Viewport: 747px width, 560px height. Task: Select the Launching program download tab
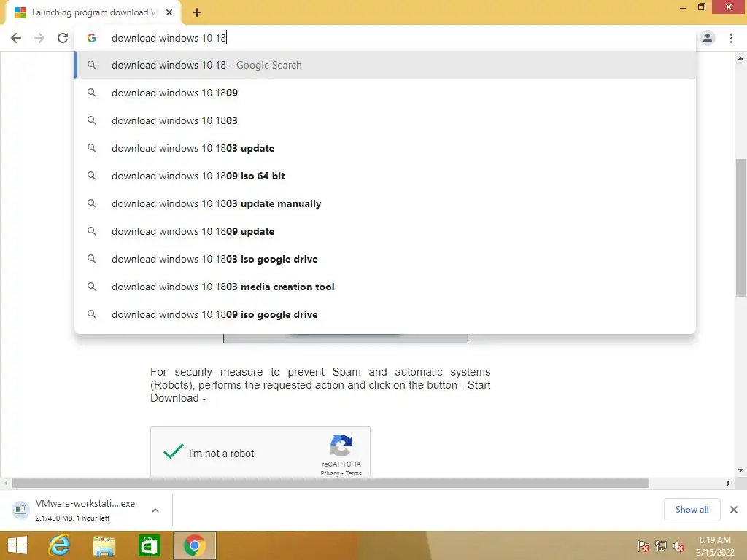coord(93,12)
